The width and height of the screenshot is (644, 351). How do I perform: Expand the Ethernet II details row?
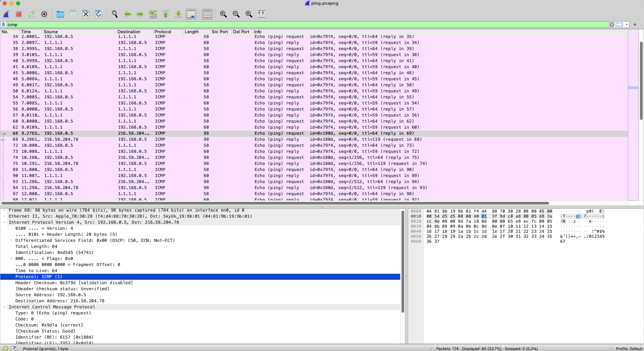4,216
